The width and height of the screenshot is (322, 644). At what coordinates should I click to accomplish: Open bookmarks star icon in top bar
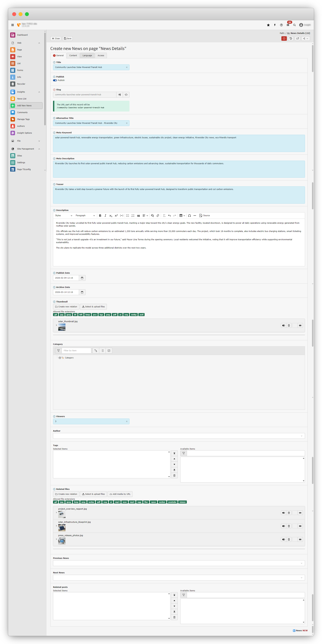[x=268, y=25]
